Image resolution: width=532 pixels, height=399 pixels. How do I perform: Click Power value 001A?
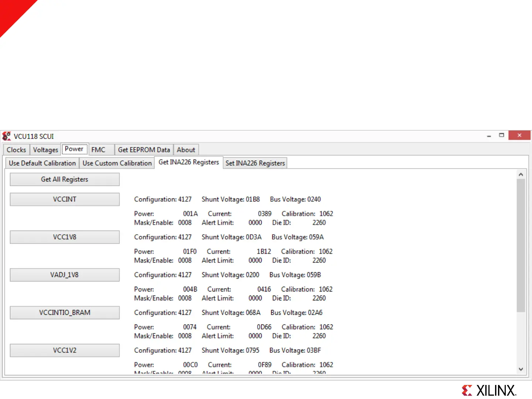[x=190, y=214]
